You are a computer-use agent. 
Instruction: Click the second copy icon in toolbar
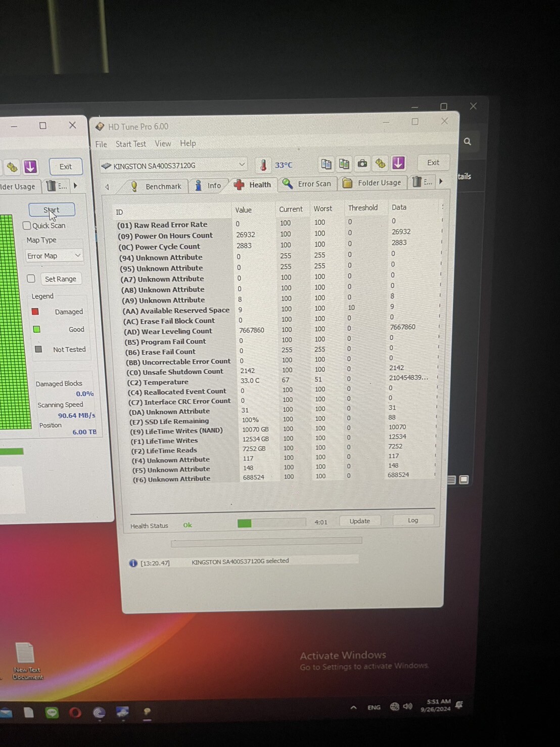(344, 164)
